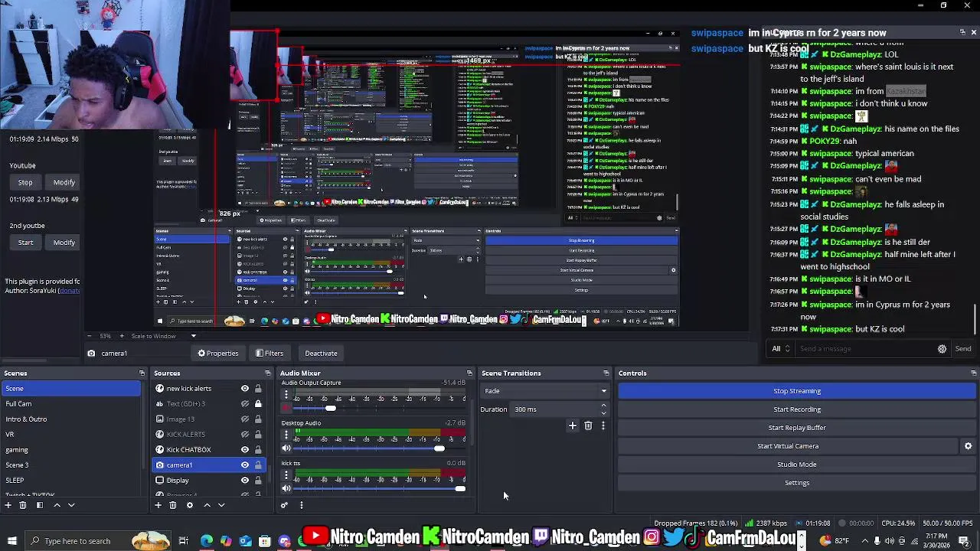980x551 pixels.
Task: Show the KICK ALERTS source
Action: pyautogui.click(x=245, y=435)
